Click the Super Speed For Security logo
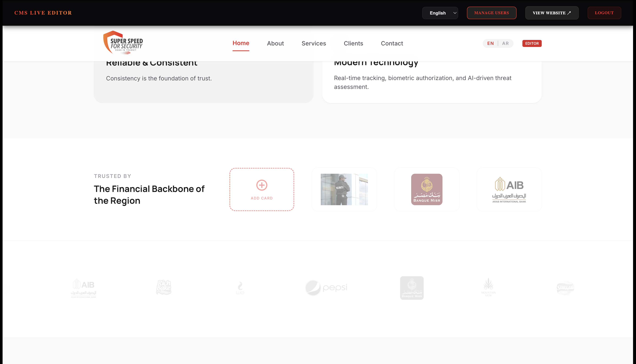The image size is (636, 364). pos(123,43)
